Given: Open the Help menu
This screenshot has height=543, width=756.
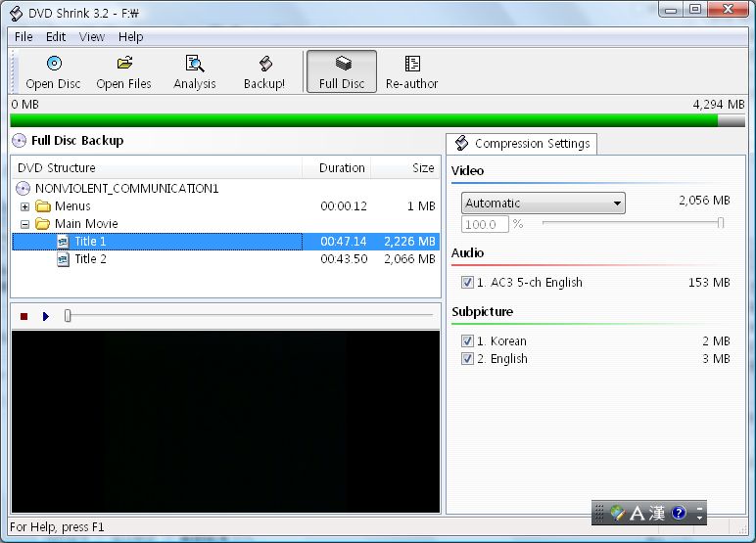Looking at the screenshot, I should point(130,37).
